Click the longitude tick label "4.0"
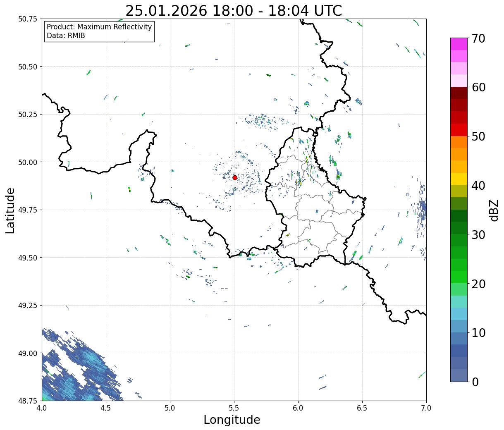 click(x=41, y=408)
